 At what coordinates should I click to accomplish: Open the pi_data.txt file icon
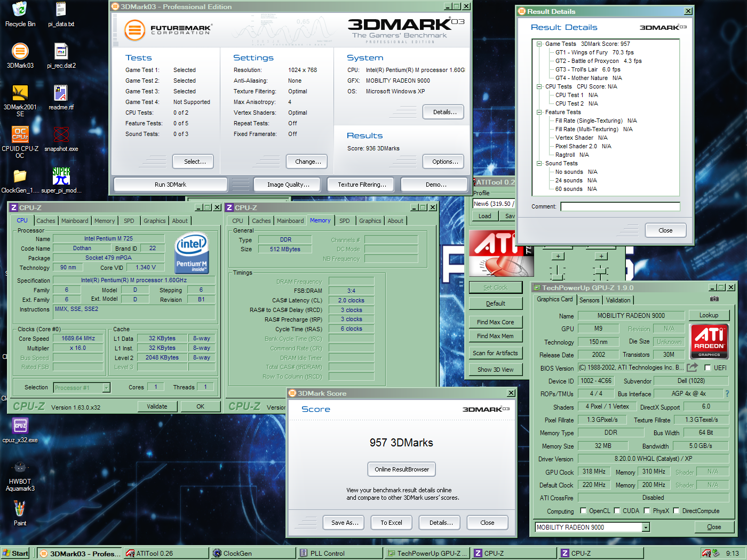tap(61, 10)
